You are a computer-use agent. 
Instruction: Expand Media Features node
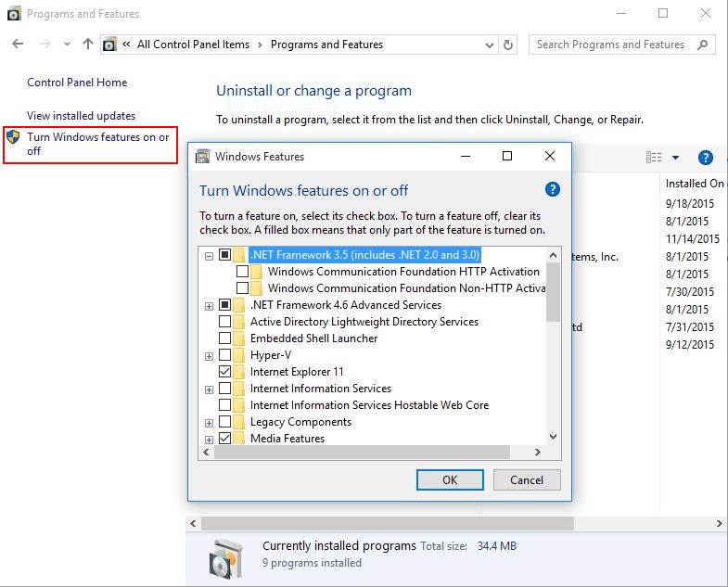[209, 440]
